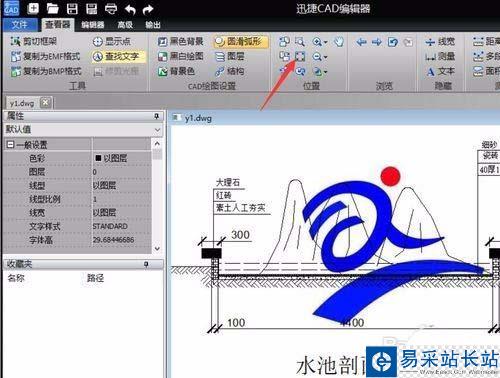Choose 复制为EMF格式
The height and width of the screenshot is (378, 500).
point(46,56)
